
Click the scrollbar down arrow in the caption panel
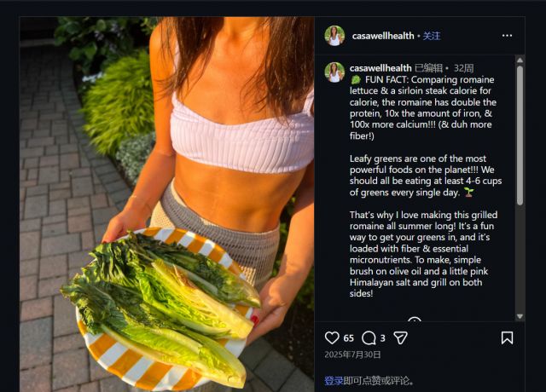click(520, 315)
